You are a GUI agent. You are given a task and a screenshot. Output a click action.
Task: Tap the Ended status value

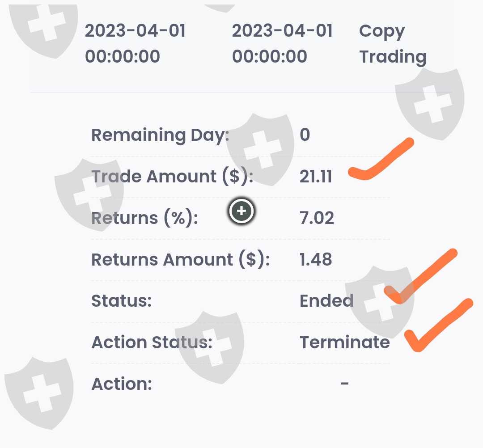tap(326, 301)
